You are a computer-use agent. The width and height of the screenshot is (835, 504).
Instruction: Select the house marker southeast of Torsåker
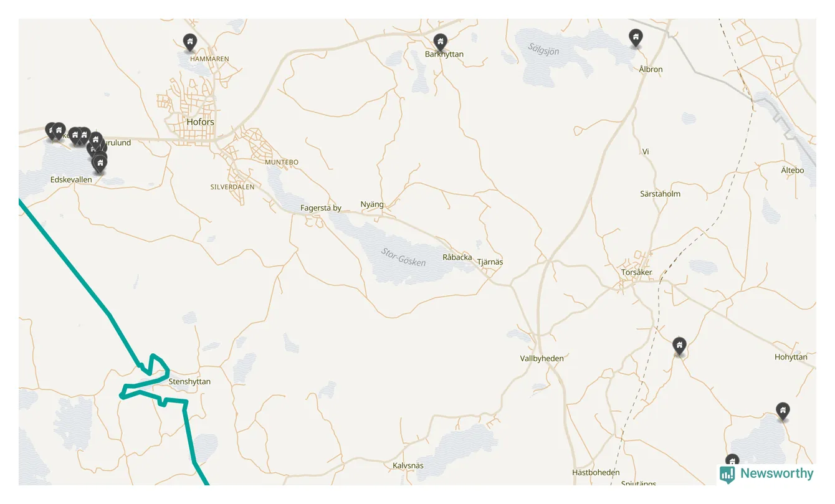[x=680, y=345]
